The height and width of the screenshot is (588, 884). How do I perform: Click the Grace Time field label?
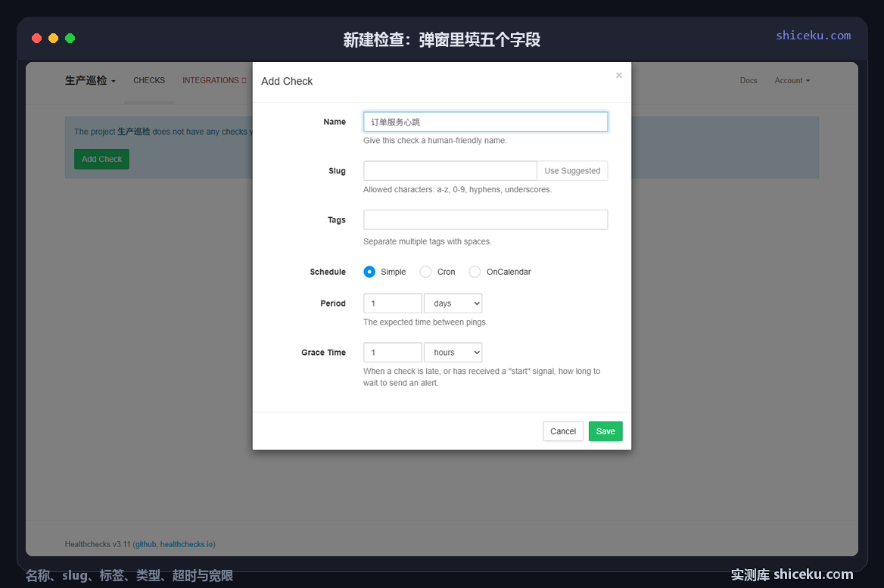click(323, 353)
